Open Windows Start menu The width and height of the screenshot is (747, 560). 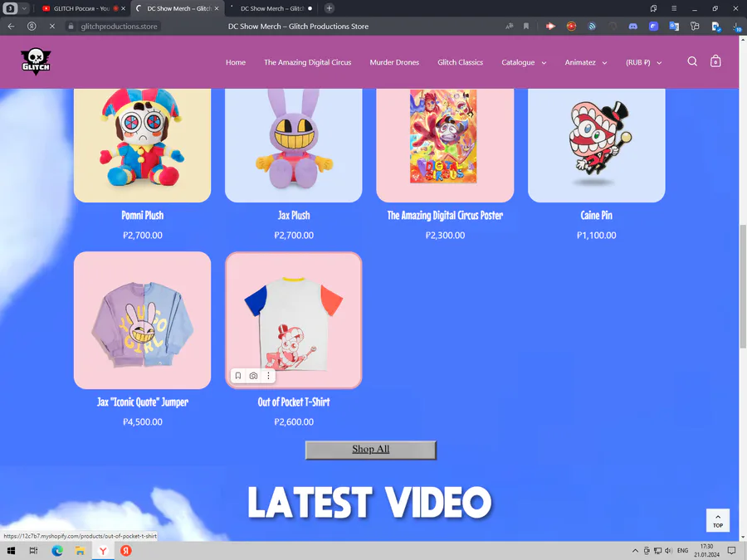point(11,551)
